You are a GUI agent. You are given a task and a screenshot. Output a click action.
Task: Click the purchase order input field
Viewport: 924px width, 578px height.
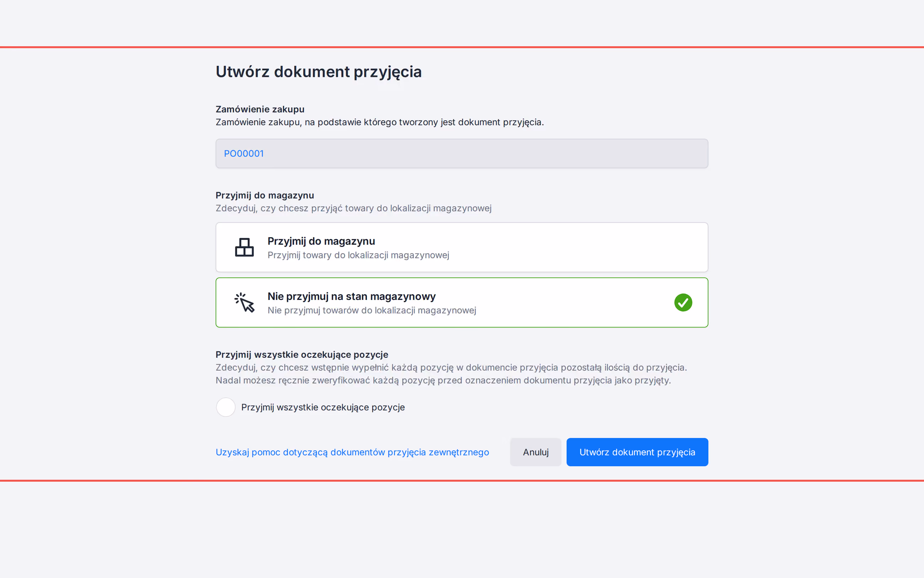coord(462,154)
